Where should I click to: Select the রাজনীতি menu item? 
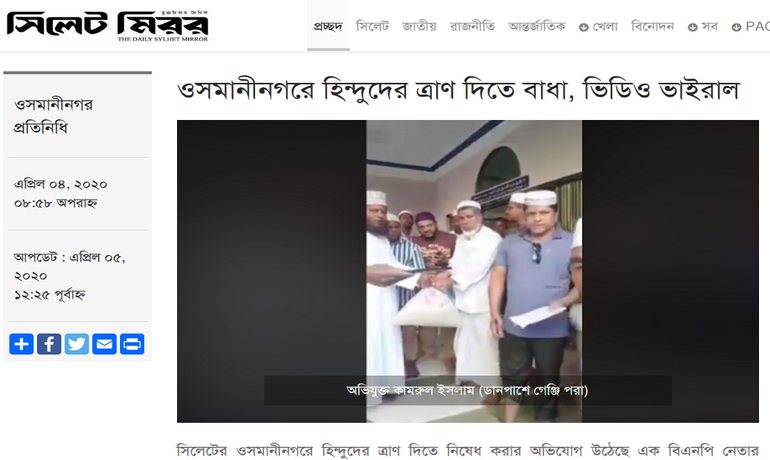[472, 26]
